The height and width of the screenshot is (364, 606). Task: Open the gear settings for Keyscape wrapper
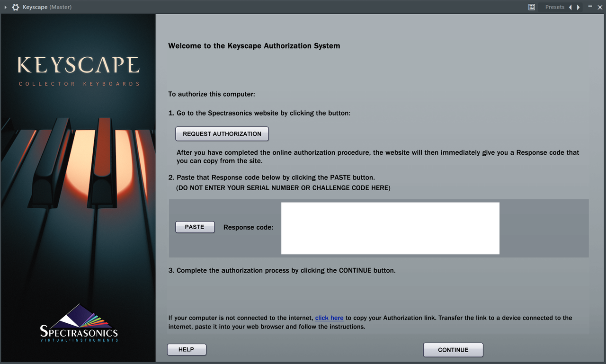pyautogui.click(x=16, y=7)
